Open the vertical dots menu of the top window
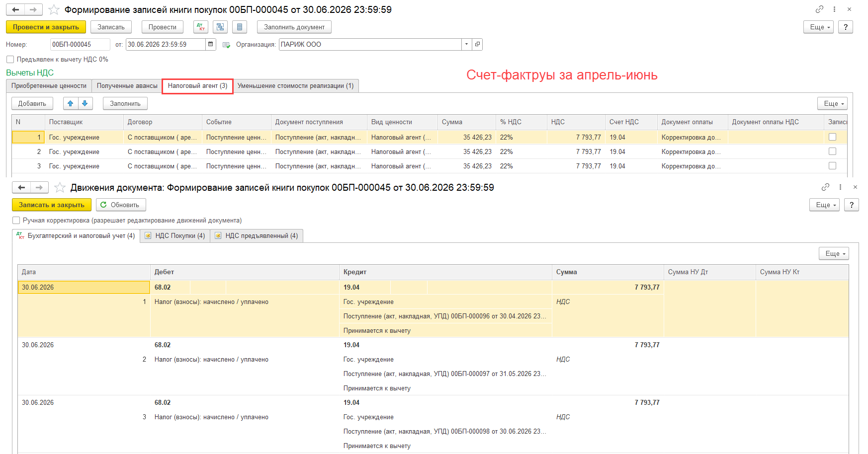The width and height of the screenshot is (868, 454). (x=835, y=9)
